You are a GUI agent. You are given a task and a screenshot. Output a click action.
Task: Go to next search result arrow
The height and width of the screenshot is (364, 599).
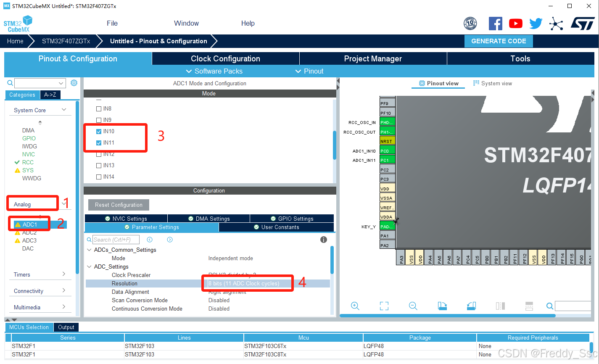[x=170, y=240]
